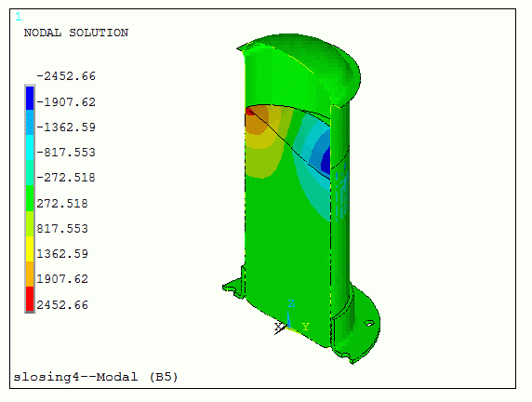This screenshot has height=402, width=532.
Task: Click the Z axis triad label
Action: coord(291,303)
